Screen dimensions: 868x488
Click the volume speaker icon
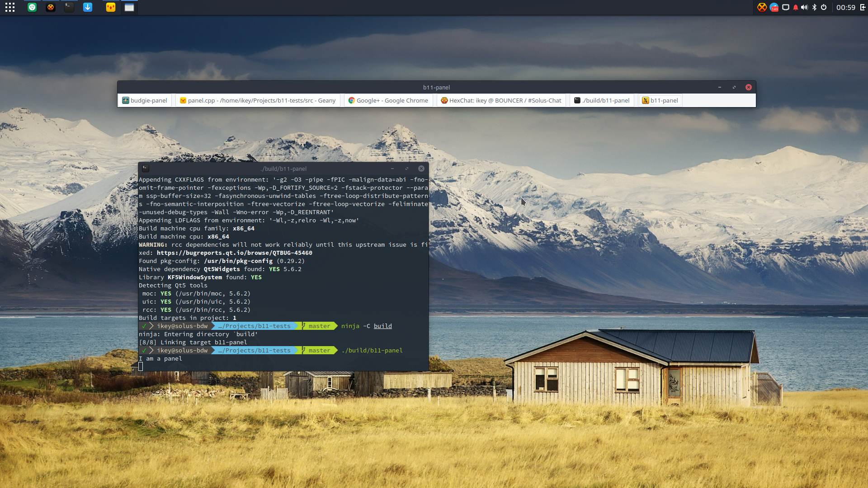pyautogui.click(x=804, y=7)
